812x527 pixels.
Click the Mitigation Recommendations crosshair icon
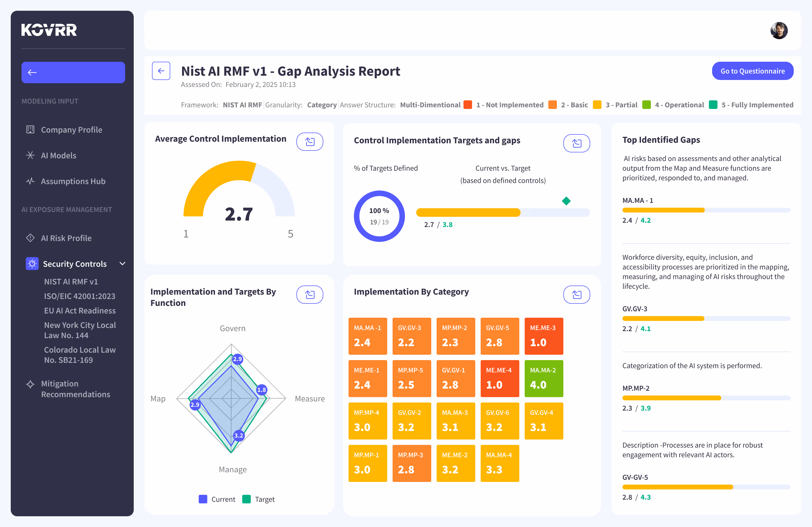pos(30,384)
